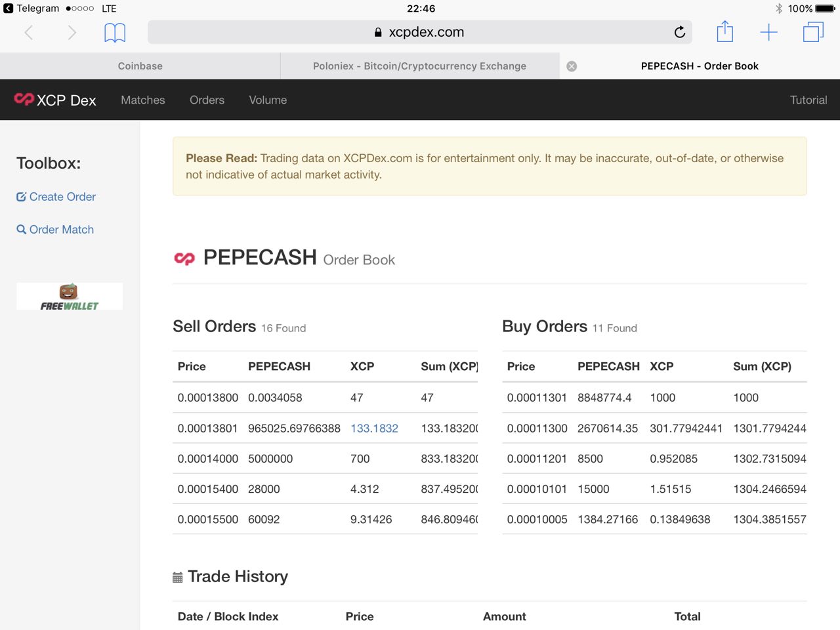The height and width of the screenshot is (630, 840).
Task: Click the XCP value 1.51515
Action: coord(671,489)
